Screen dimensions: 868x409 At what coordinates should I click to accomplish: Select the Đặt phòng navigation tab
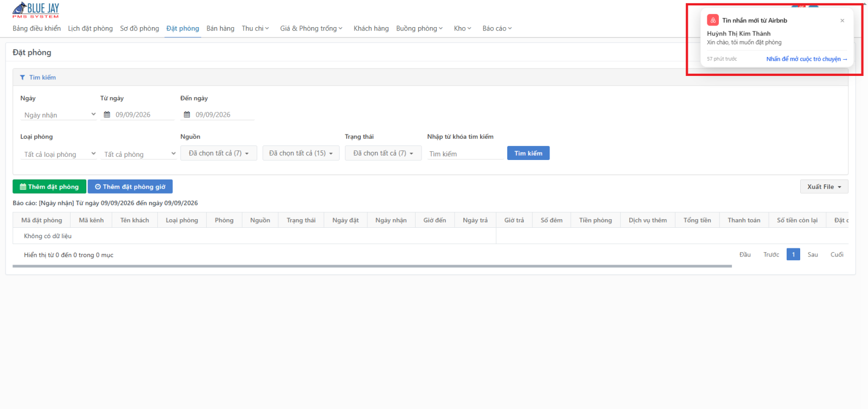click(x=183, y=28)
